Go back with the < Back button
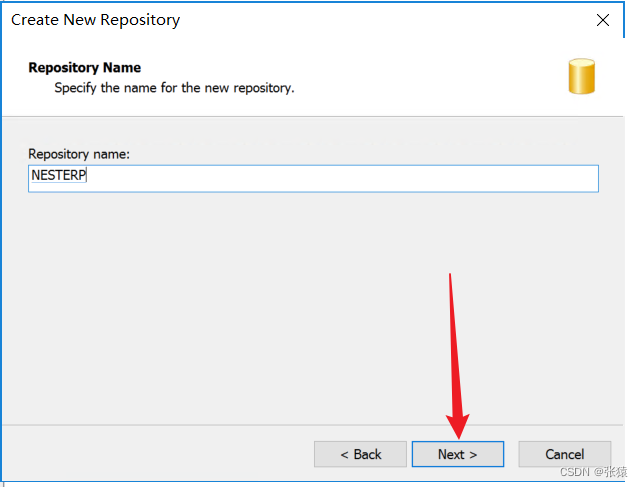The width and height of the screenshot is (643, 487). click(360, 454)
